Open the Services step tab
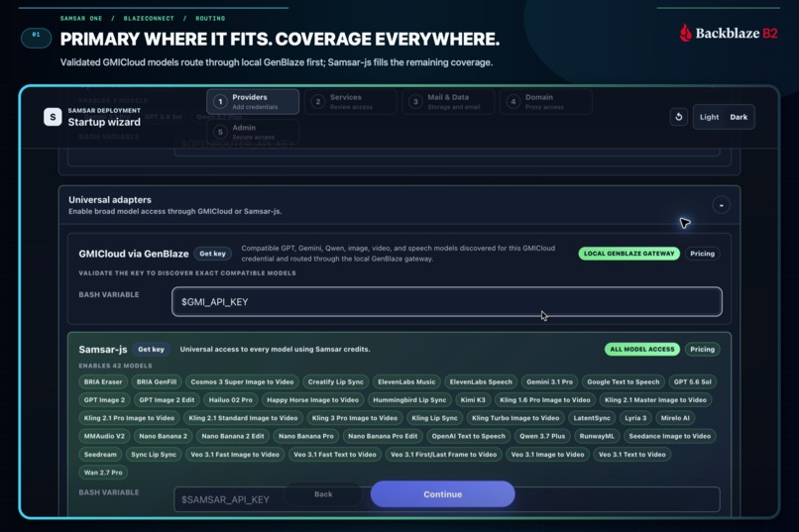 tap(351, 101)
